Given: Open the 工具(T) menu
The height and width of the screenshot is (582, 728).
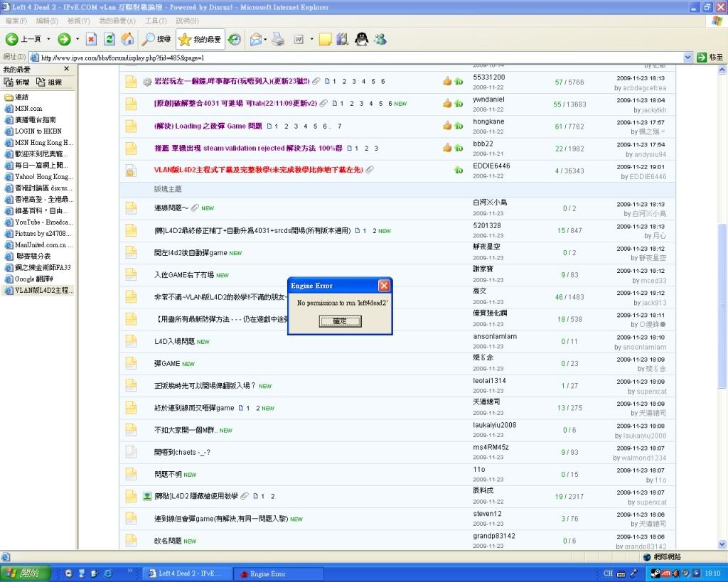Looking at the screenshot, I should tap(155, 21).
